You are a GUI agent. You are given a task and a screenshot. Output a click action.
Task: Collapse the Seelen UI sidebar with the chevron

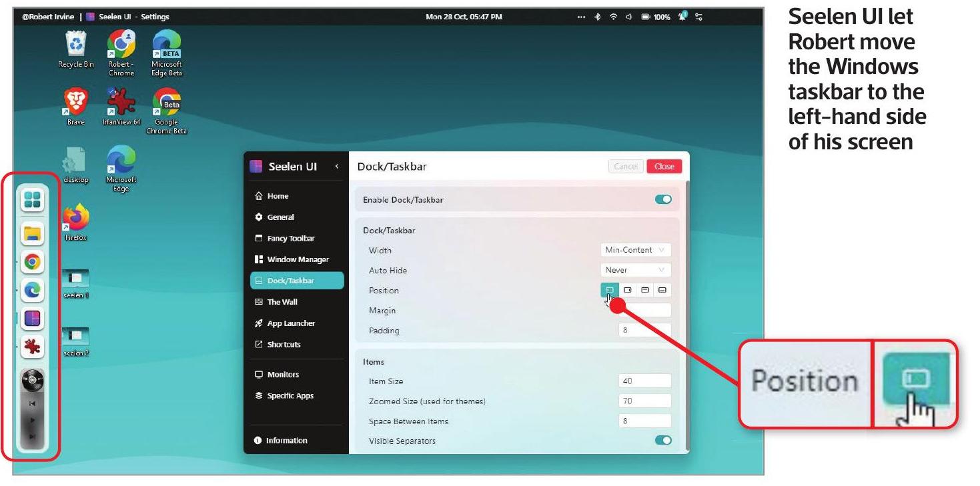337,166
